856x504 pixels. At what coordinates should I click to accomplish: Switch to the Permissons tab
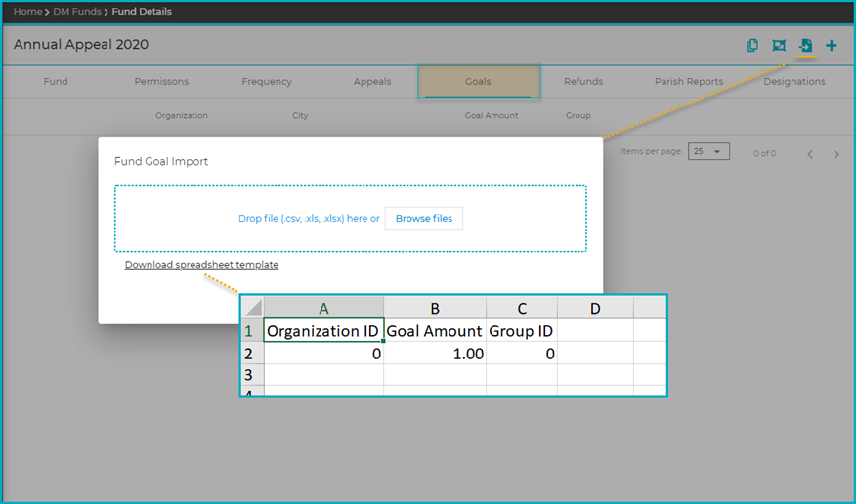click(161, 81)
